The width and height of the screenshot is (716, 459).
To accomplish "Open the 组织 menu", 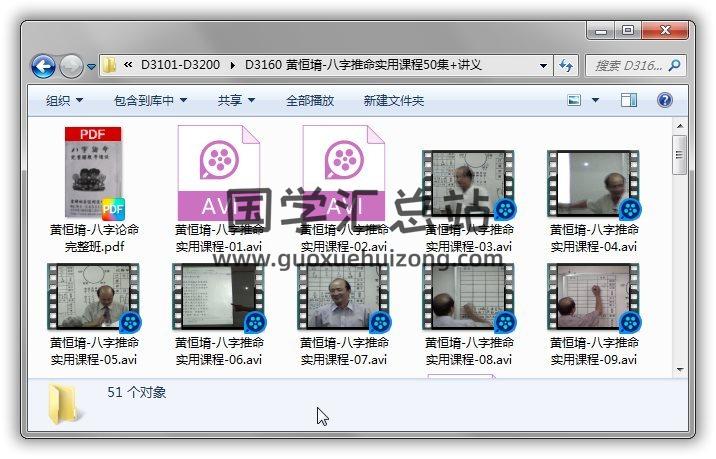I will pyautogui.click(x=64, y=100).
